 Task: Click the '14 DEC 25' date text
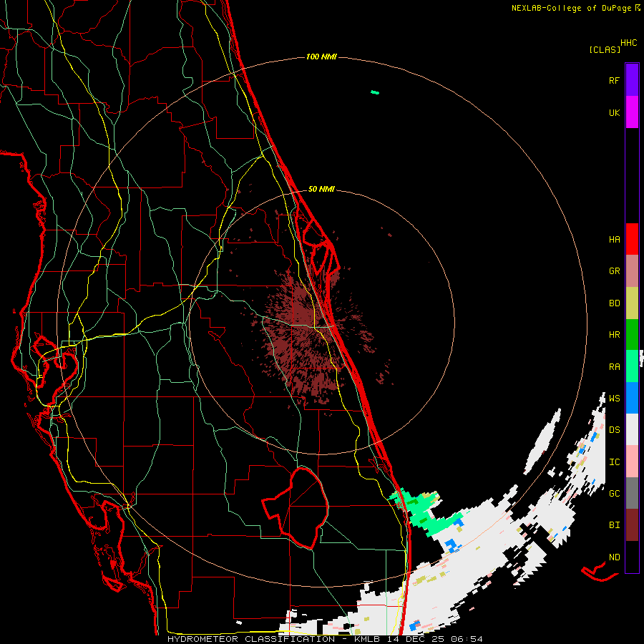(416, 639)
